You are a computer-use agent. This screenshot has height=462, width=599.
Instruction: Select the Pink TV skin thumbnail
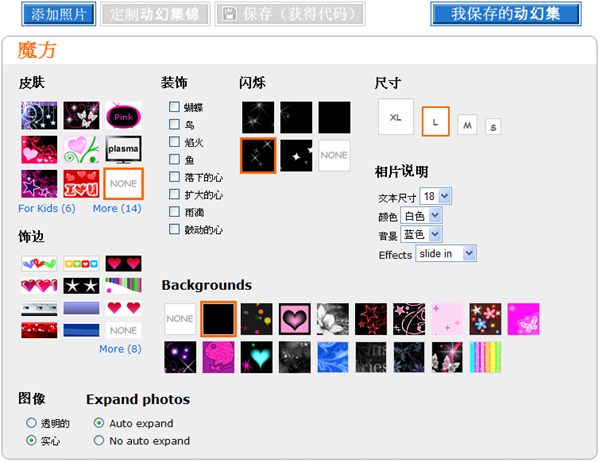123,116
